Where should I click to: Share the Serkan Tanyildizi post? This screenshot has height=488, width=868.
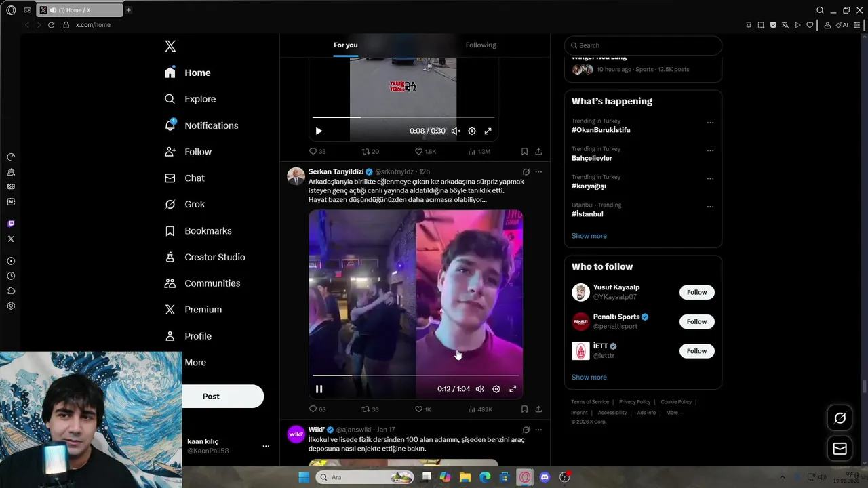tap(538, 409)
